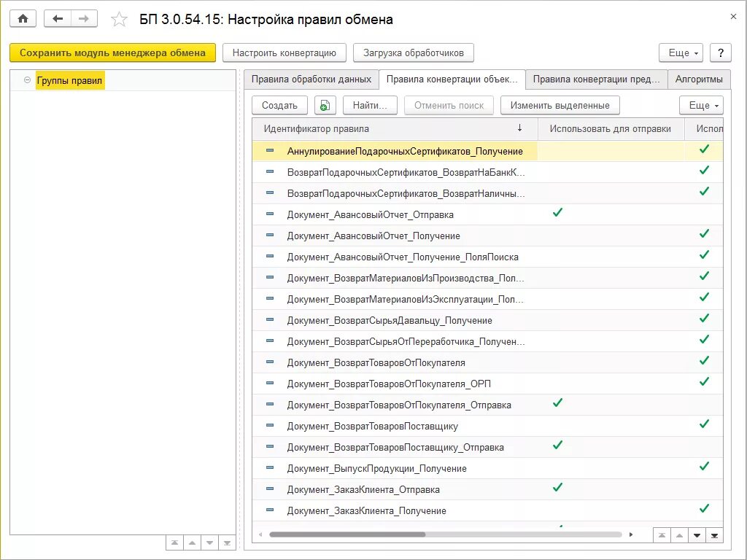Click the Отменить поиск button
The image size is (747, 560).
(x=449, y=105)
